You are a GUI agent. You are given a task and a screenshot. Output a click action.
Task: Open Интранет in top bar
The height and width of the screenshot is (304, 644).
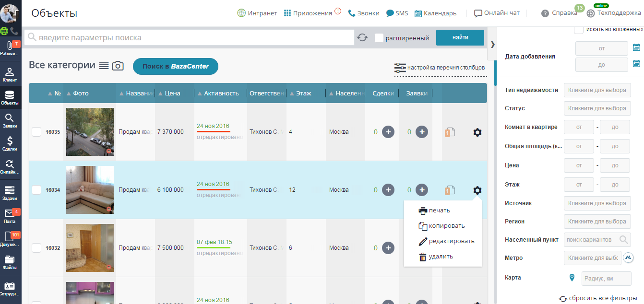[x=257, y=13]
